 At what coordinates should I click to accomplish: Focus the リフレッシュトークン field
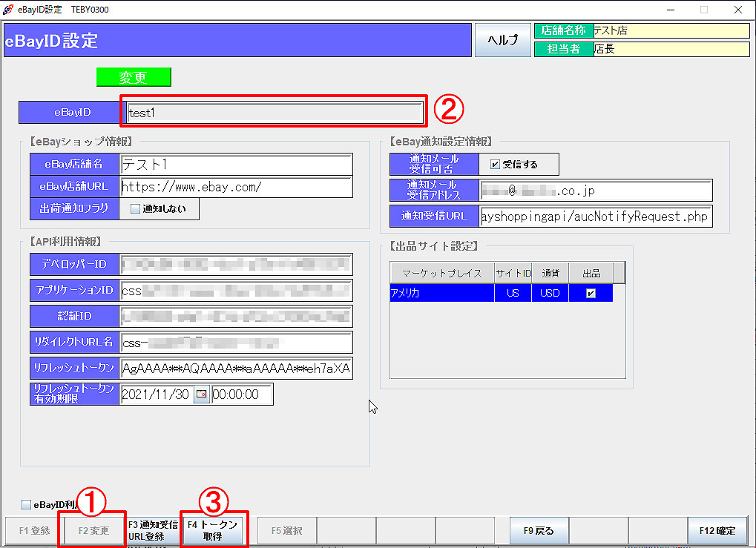[236, 369]
